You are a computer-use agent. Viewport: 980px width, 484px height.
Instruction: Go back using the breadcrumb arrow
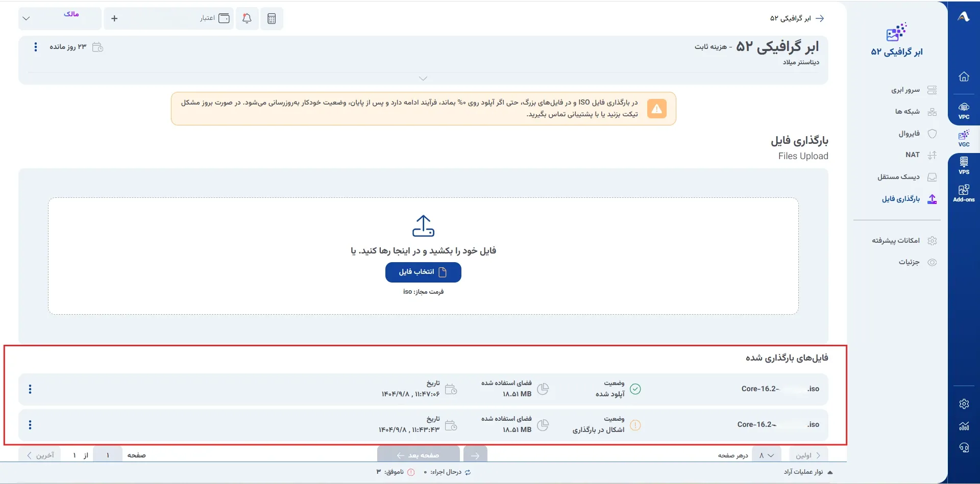tap(820, 18)
